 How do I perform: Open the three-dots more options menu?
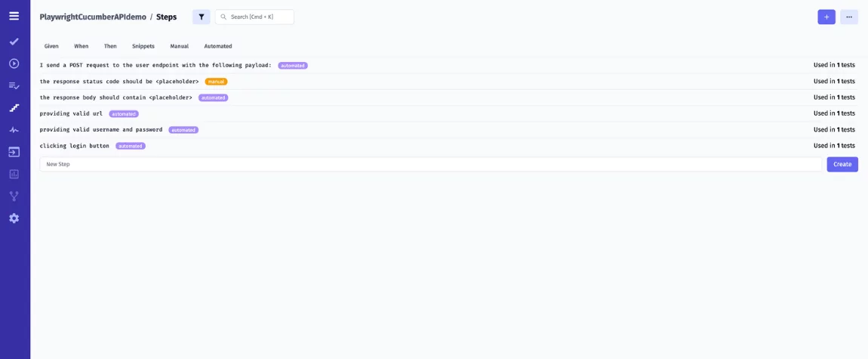[x=848, y=17]
